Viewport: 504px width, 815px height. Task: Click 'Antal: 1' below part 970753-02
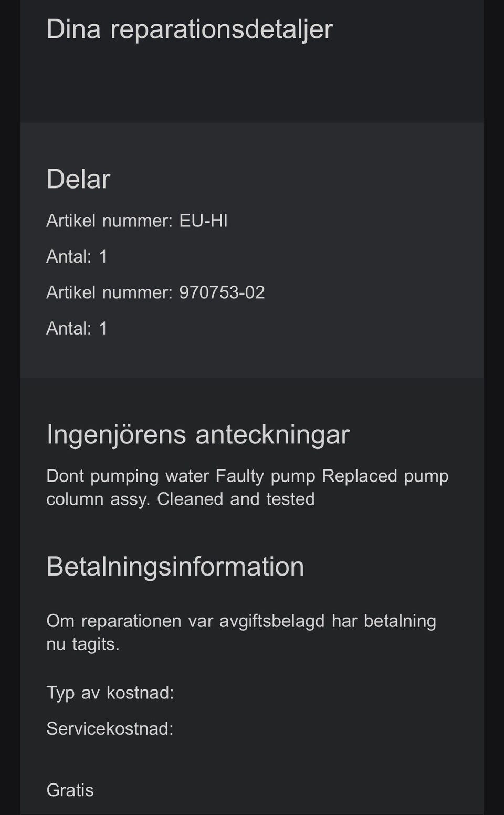[x=77, y=328]
